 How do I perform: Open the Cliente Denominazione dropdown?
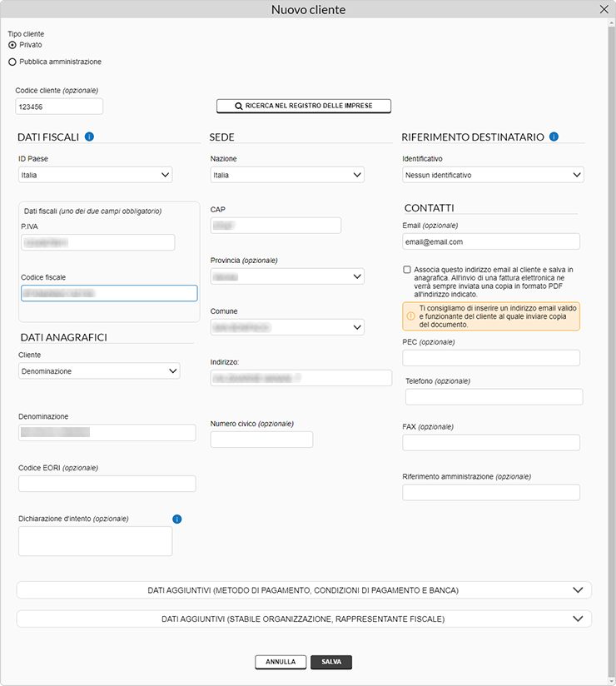99,371
